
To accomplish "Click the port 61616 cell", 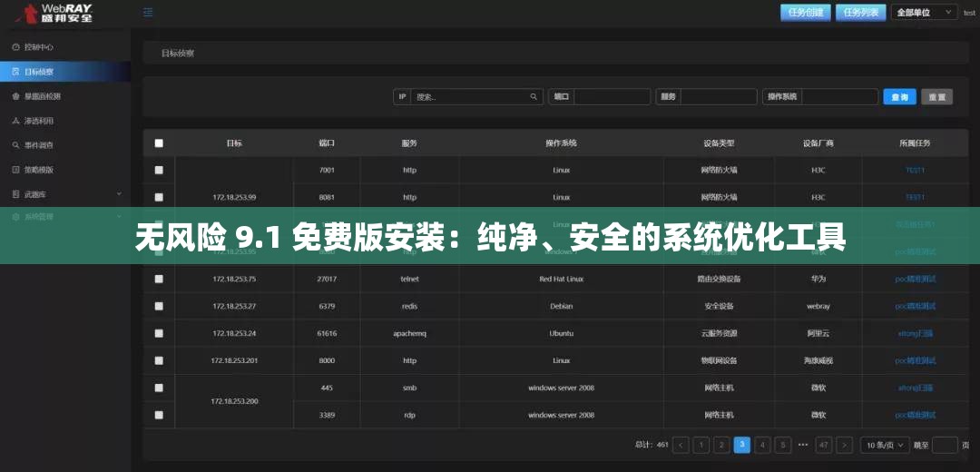I will pos(327,333).
